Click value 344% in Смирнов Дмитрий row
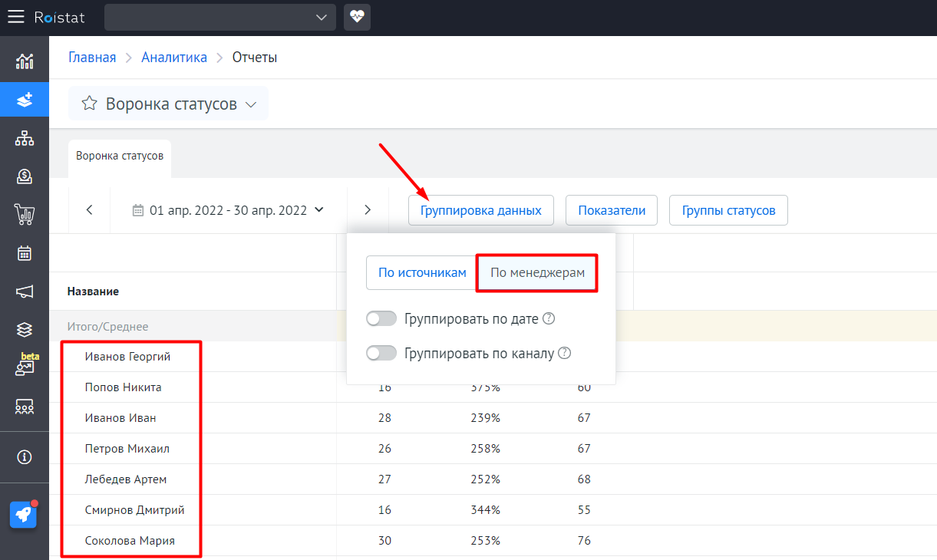Screen dimensions: 937x560 tap(486, 510)
